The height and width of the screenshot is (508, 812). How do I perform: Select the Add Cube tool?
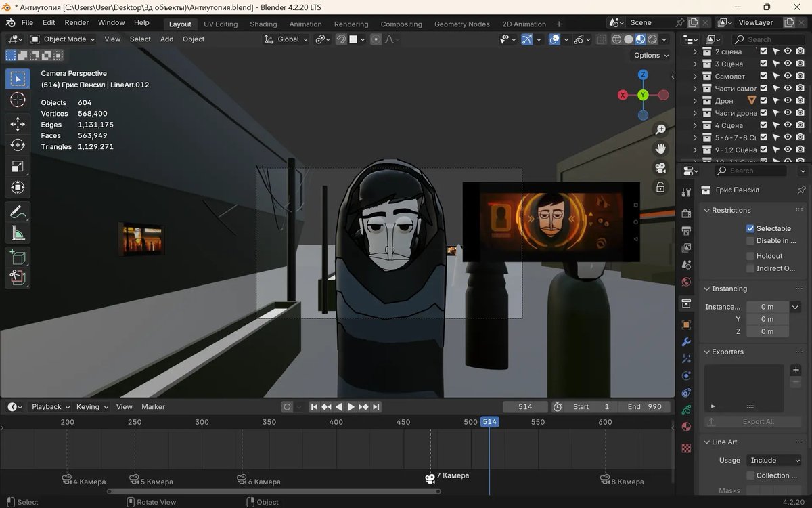click(18, 257)
